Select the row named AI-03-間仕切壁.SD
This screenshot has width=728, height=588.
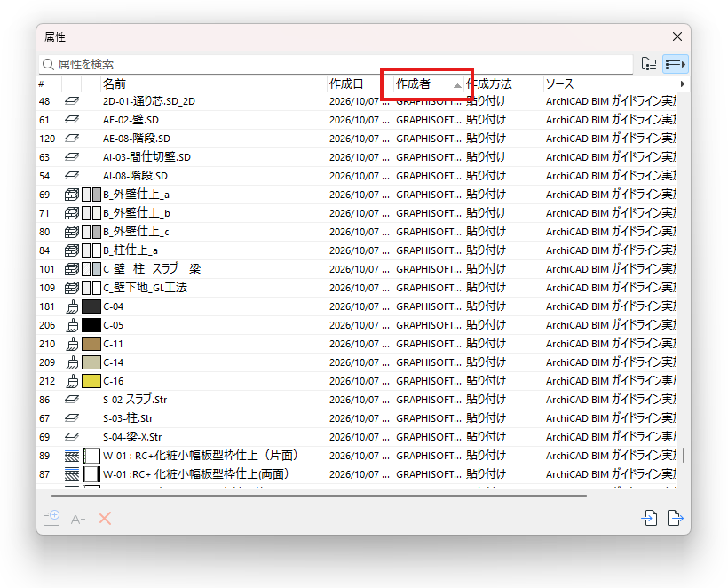click(x=357, y=157)
